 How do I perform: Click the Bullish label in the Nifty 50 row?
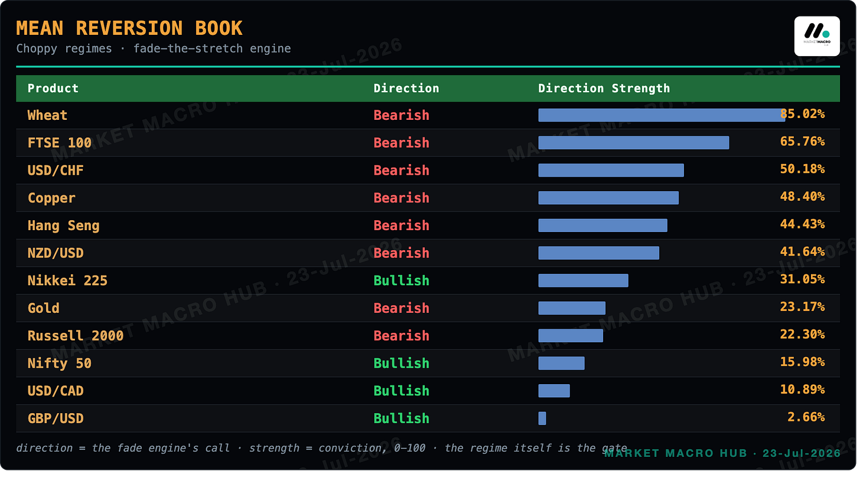pyautogui.click(x=402, y=364)
